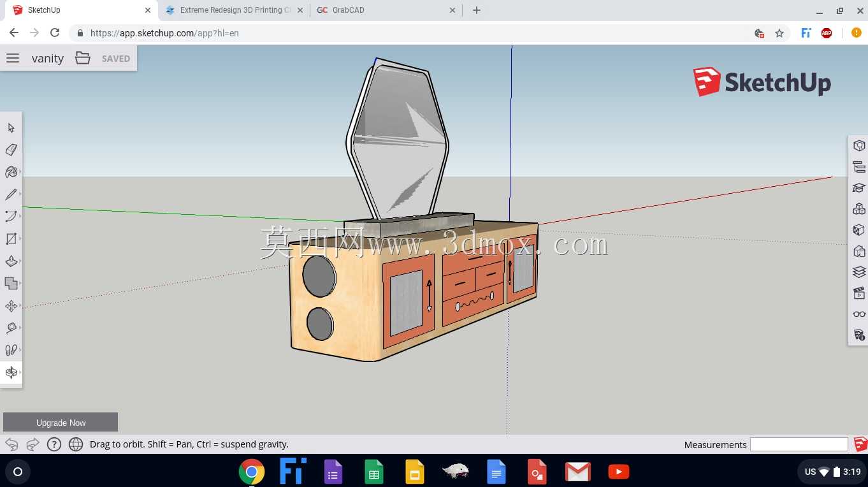Choose the Select arrow tool
Screen dimensions: 868x487
[11, 127]
